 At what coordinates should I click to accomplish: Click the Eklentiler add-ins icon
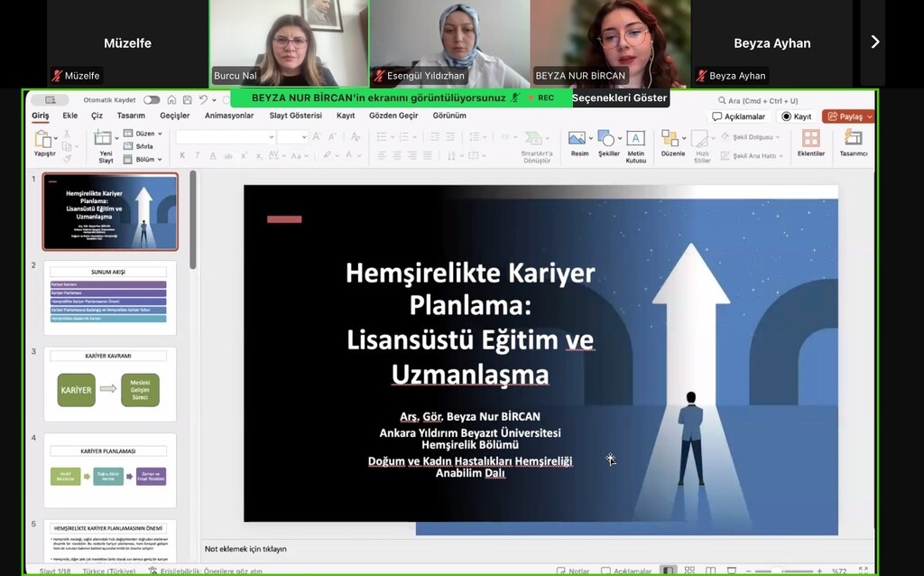[811, 138]
